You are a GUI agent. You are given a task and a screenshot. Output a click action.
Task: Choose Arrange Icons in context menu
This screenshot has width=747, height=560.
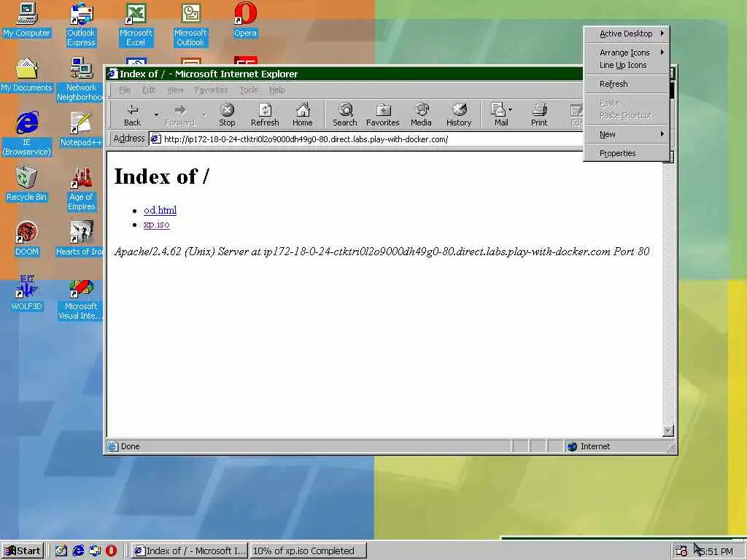(x=627, y=52)
